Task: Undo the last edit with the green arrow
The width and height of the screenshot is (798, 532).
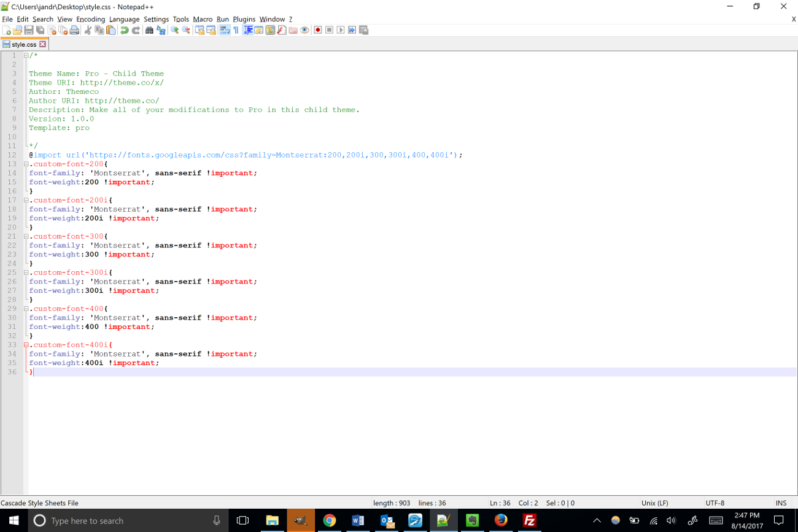Action: click(x=125, y=30)
